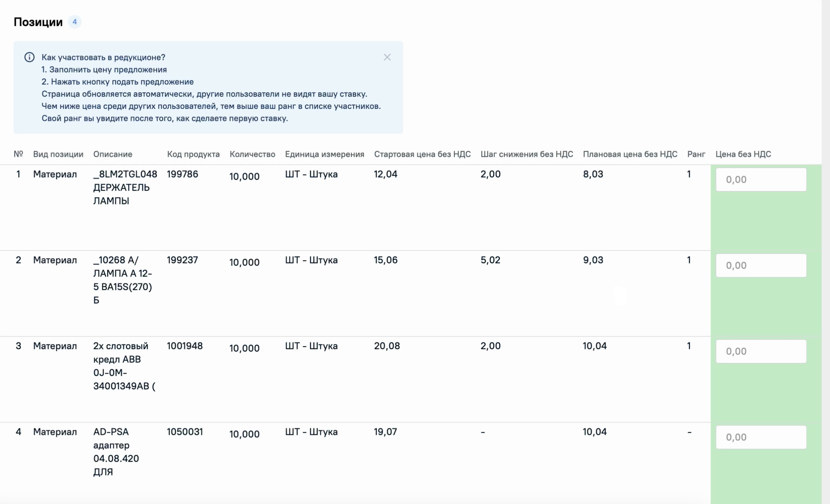Click starting price 20,08
Image resolution: width=830 pixels, height=504 pixels.
click(x=387, y=346)
